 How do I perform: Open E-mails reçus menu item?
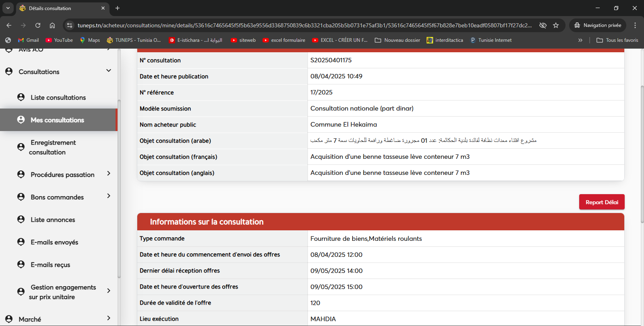tap(50, 265)
